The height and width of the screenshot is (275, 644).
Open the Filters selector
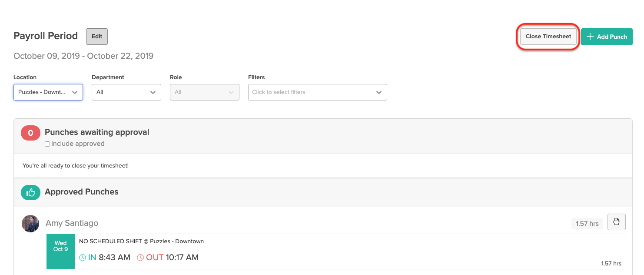click(x=317, y=92)
